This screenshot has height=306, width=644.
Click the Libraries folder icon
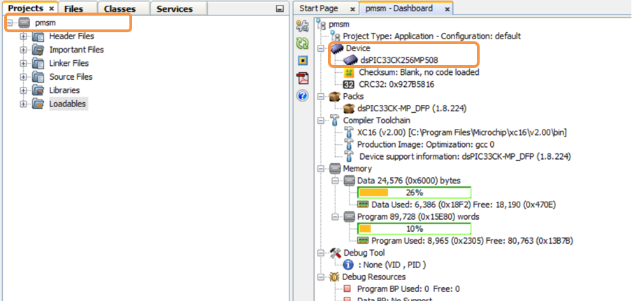pos(38,90)
